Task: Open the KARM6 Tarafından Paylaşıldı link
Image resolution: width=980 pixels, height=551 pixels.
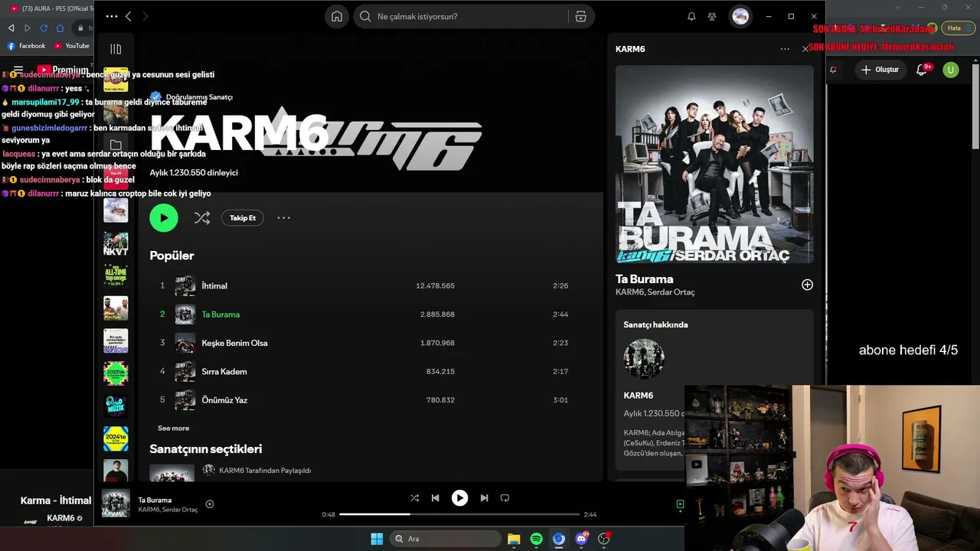Action: pyautogui.click(x=265, y=471)
